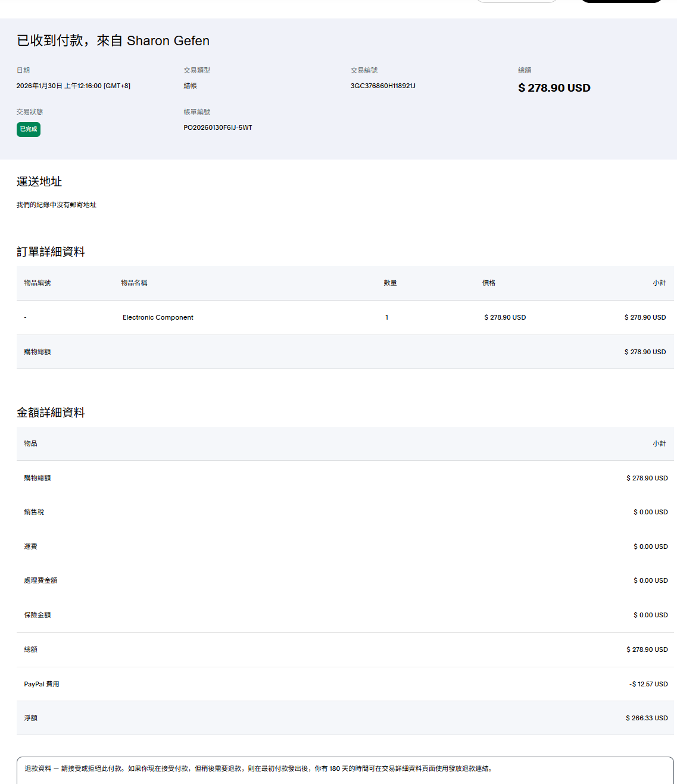Click the 價格 column header
Image resolution: width=677 pixels, height=784 pixels.
point(489,283)
